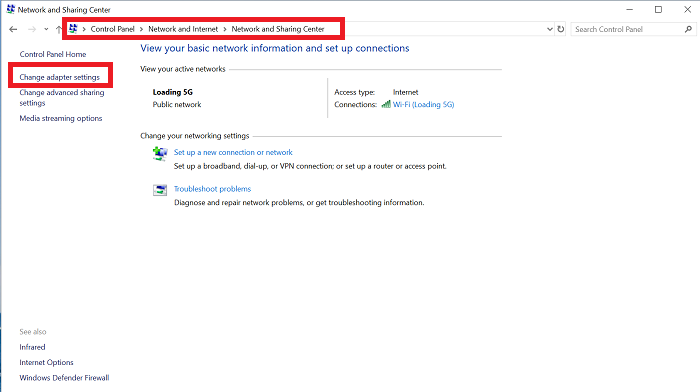Viewport: 700px width, 392px height.
Task: Open the Wi-Fi (Loading 5G) connection link
Action: click(423, 104)
